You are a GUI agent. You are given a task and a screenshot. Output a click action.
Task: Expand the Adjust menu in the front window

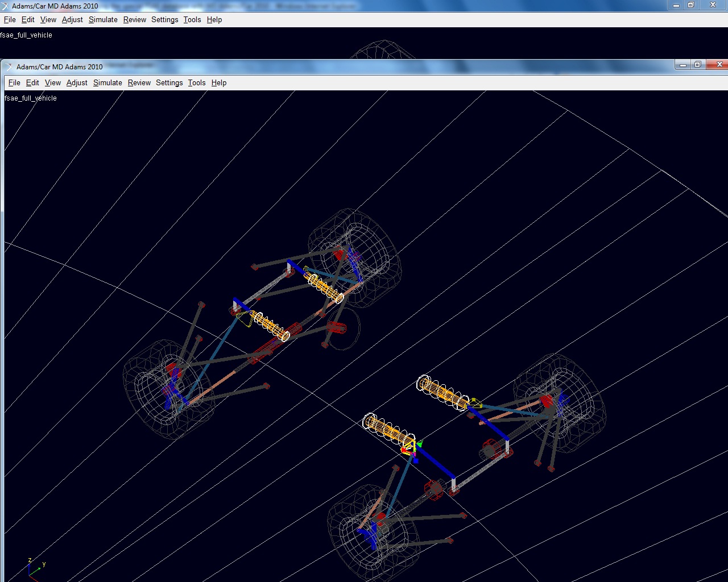pos(77,83)
